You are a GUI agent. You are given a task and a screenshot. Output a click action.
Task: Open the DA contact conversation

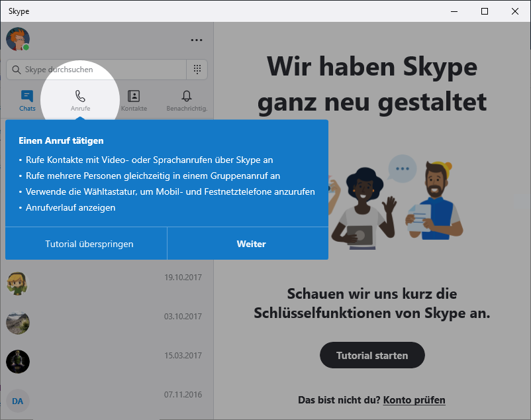click(x=106, y=401)
